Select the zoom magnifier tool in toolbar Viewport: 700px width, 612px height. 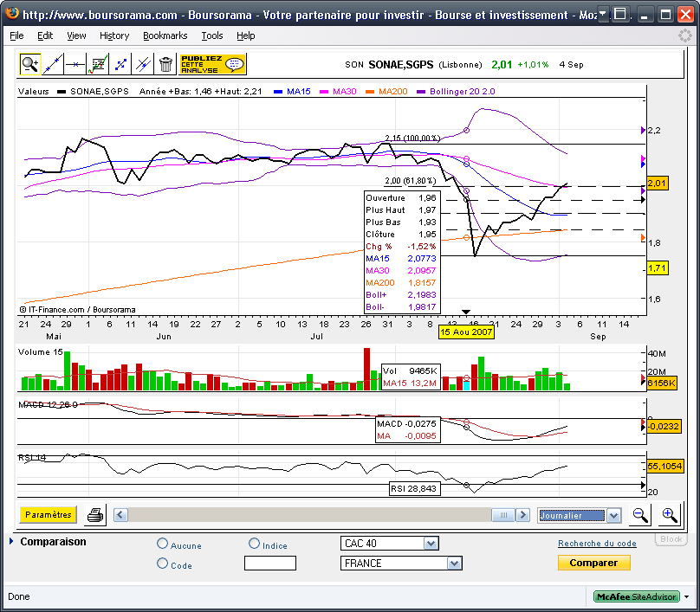point(30,63)
